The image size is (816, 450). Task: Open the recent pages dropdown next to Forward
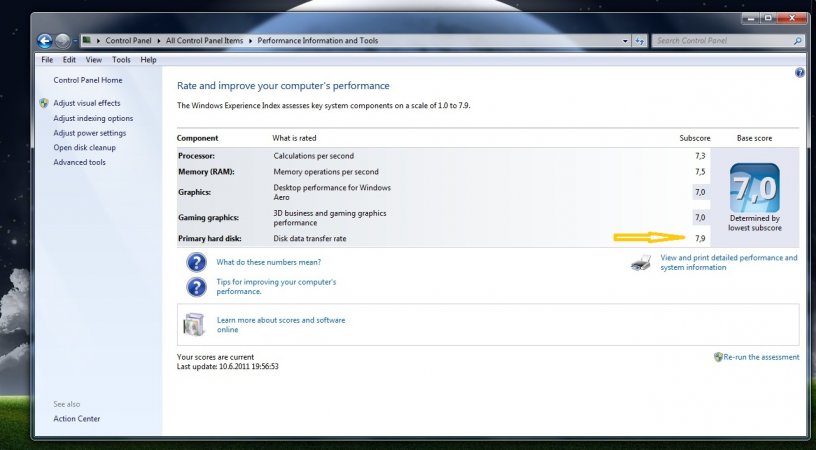coord(75,41)
